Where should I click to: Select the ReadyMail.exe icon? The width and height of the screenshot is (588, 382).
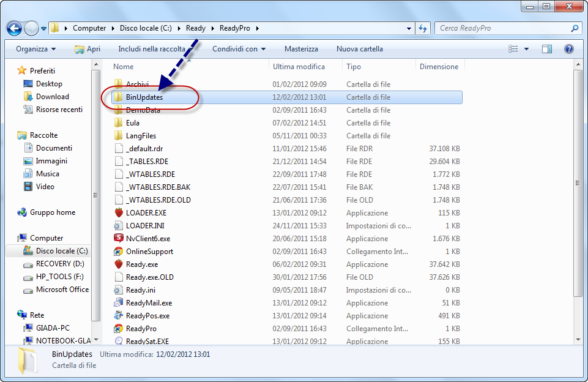click(119, 302)
